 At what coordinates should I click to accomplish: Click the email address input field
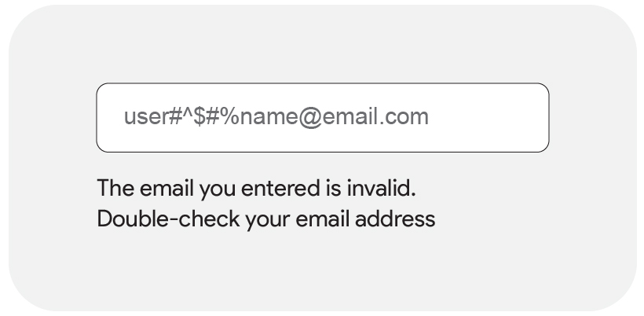(323, 118)
